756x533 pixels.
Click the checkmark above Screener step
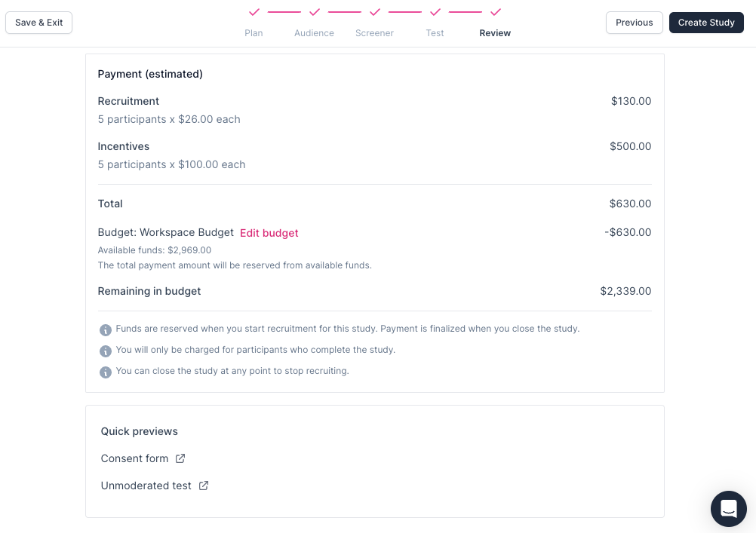tap(375, 12)
